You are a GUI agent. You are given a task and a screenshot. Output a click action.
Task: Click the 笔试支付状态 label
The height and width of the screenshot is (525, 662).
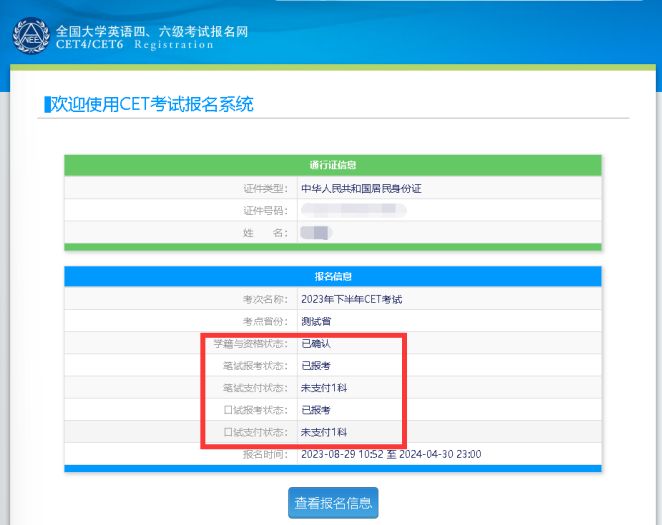click(255, 388)
